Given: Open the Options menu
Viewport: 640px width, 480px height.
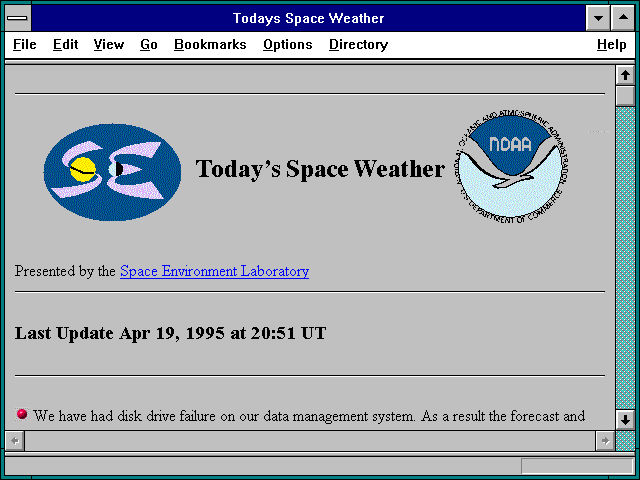Looking at the screenshot, I should click(x=287, y=44).
